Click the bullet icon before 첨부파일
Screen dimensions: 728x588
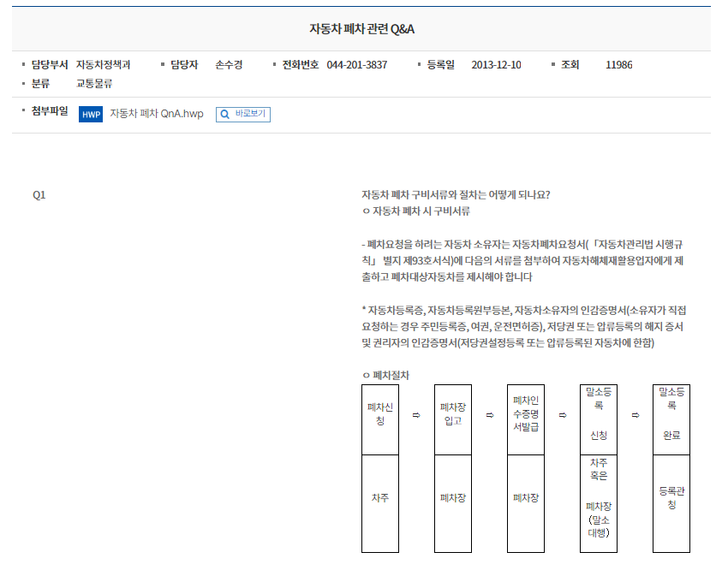point(23,114)
